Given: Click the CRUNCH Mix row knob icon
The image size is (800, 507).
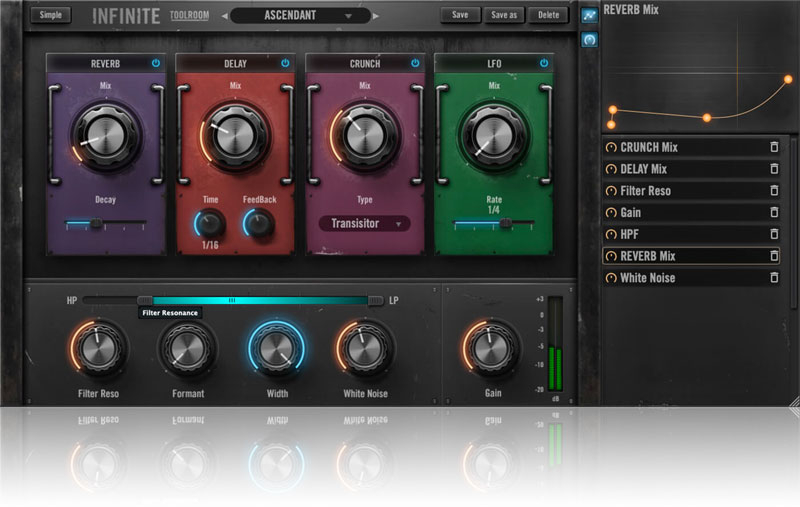Looking at the screenshot, I should coord(611,147).
